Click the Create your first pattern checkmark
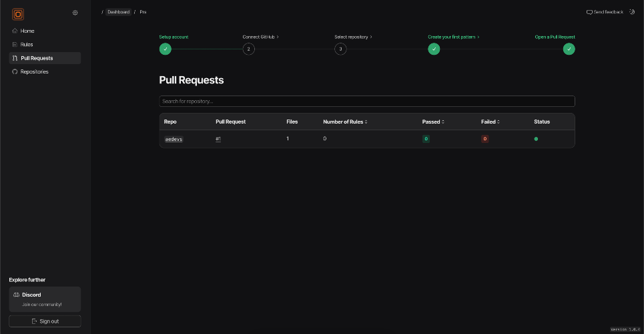The image size is (644, 334). (x=434, y=49)
